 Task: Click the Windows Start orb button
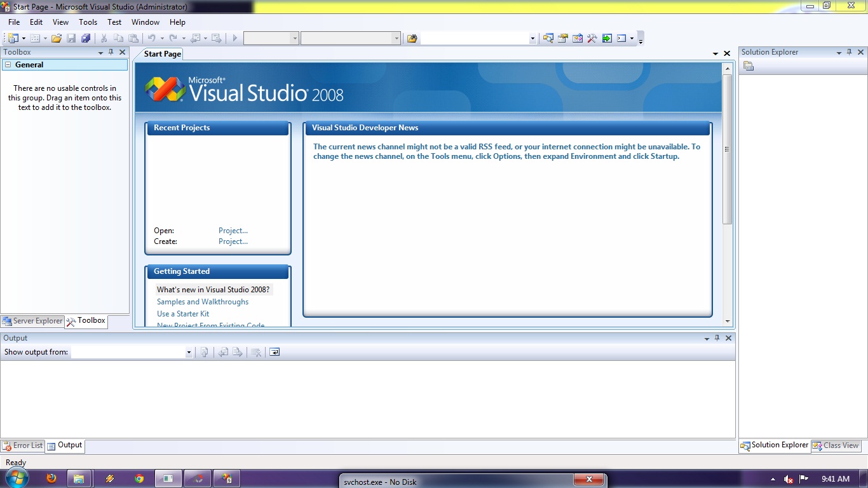(x=17, y=478)
